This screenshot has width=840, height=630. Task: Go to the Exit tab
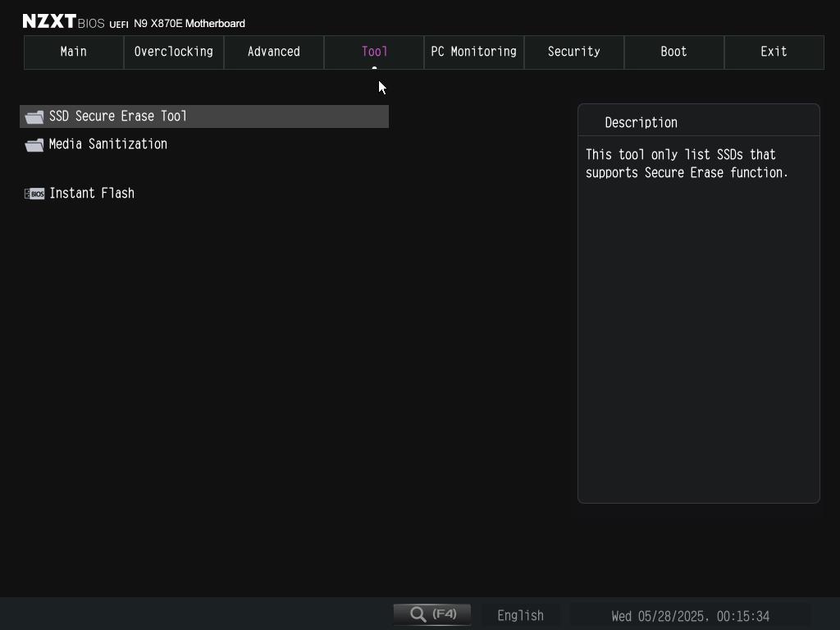774,52
